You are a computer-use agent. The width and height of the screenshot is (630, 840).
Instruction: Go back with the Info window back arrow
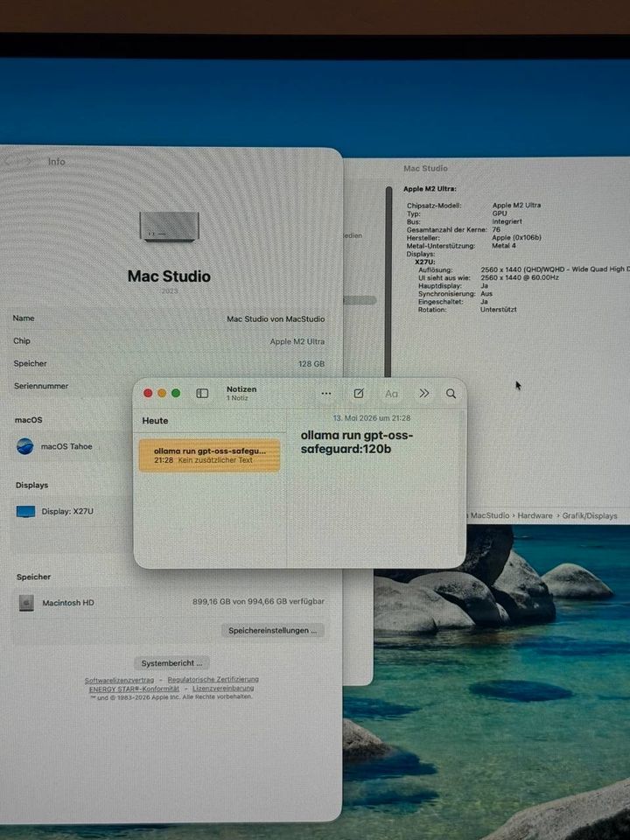pyautogui.click(x=8, y=161)
